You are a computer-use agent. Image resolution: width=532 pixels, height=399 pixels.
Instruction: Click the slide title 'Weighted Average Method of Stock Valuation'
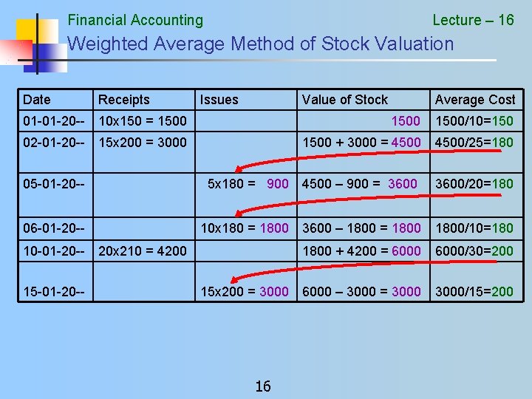point(260,44)
